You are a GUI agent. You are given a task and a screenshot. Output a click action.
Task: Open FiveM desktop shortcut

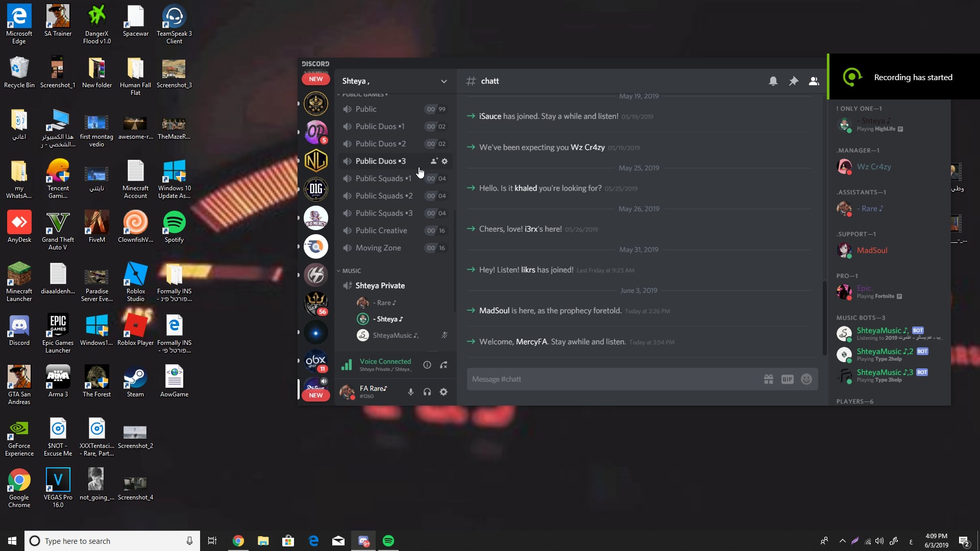tap(96, 228)
